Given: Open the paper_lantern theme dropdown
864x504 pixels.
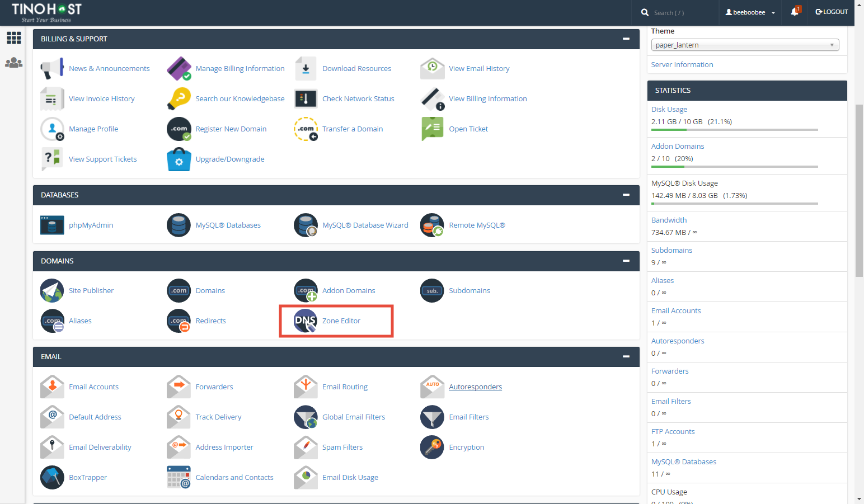Looking at the screenshot, I should (745, 45).
